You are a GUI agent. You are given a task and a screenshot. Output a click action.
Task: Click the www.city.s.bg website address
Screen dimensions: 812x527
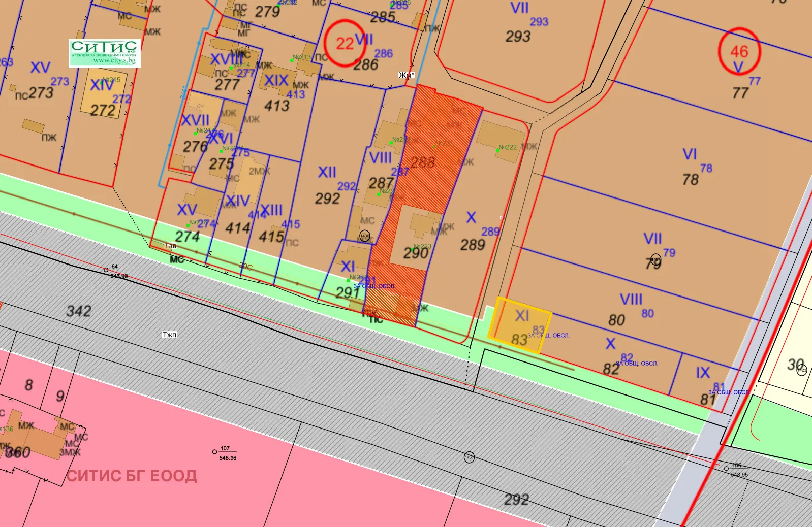114,61
